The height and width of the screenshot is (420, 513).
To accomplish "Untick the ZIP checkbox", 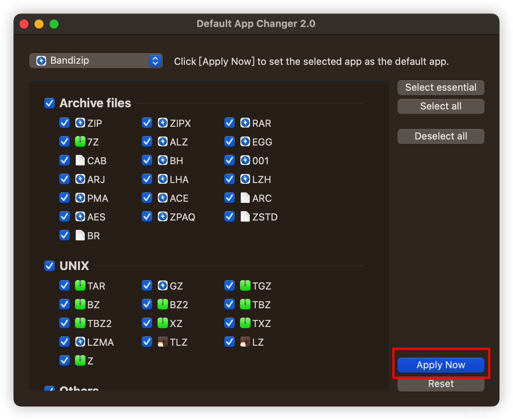I will [x=64, y=123].
